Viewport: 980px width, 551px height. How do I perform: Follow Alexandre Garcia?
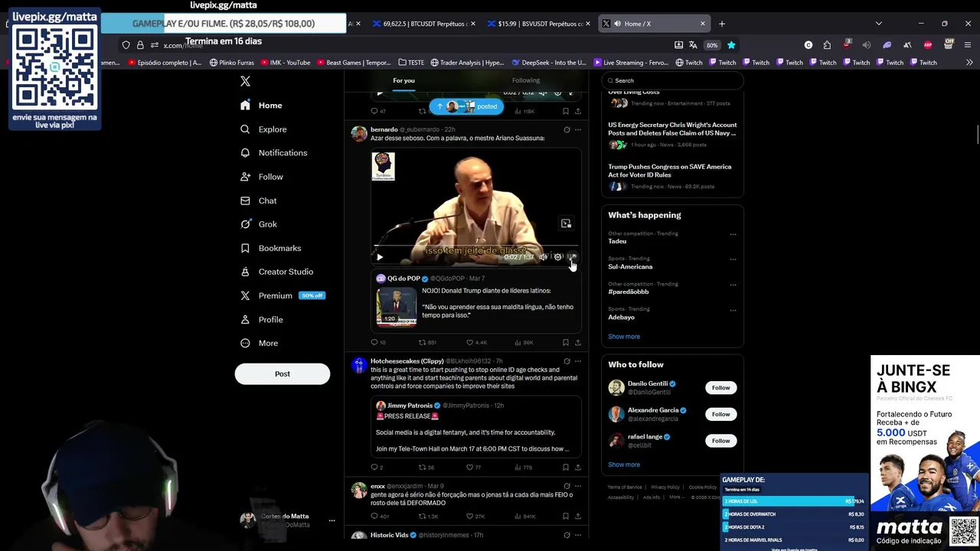coord(720,414)
